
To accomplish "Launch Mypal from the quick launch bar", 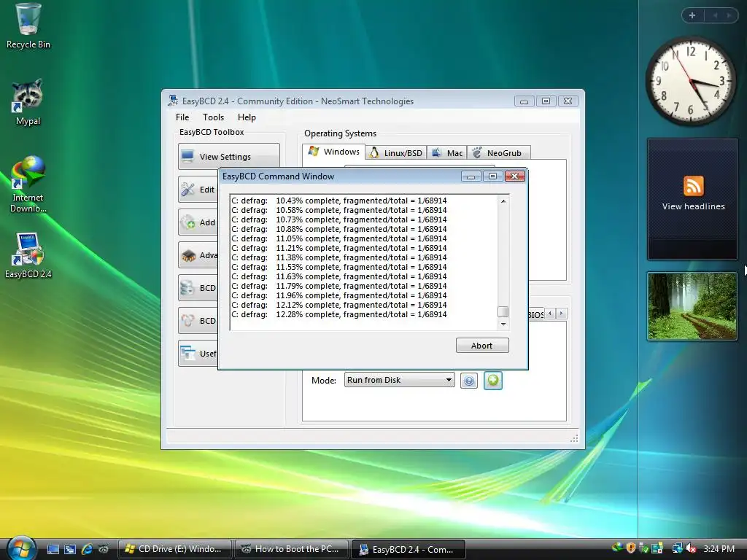I will click(x=104, y=549).
